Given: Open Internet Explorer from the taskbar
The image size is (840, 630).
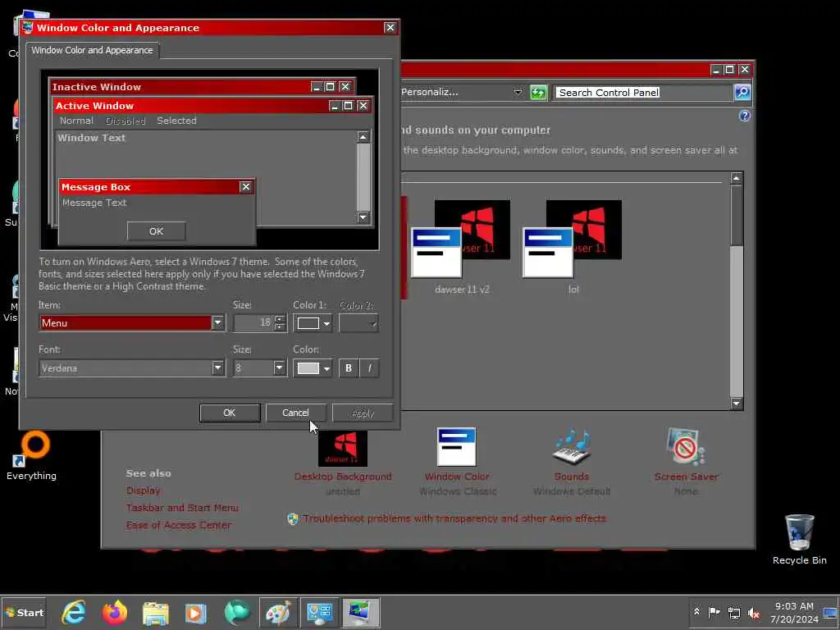Looking at the screenshot, I should [73, 612].
